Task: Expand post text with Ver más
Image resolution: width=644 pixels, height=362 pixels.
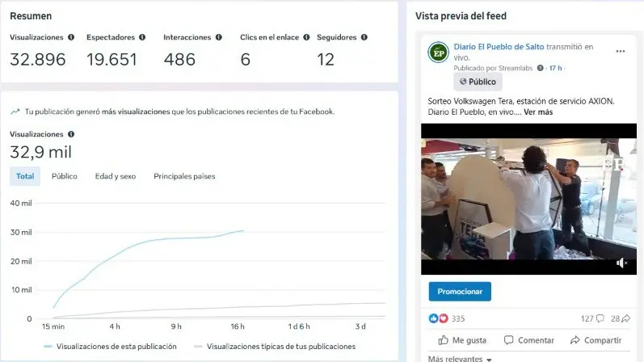Action: 538,112
